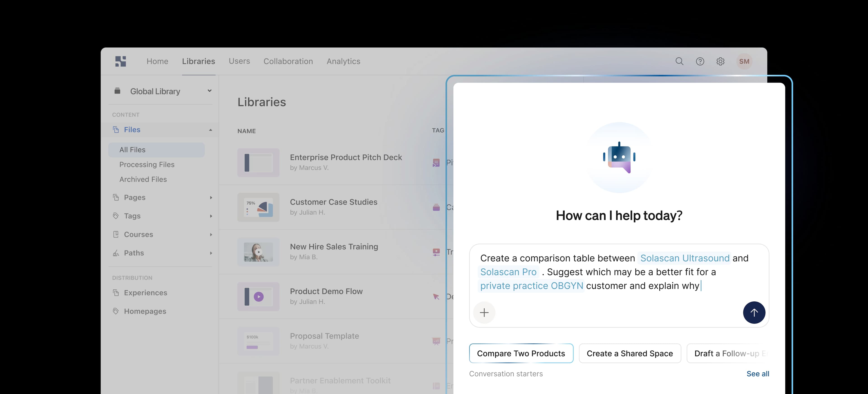Screen dimensions: 868x394
Task: Select All Files in the sidebar
Action: click(132, 150)
